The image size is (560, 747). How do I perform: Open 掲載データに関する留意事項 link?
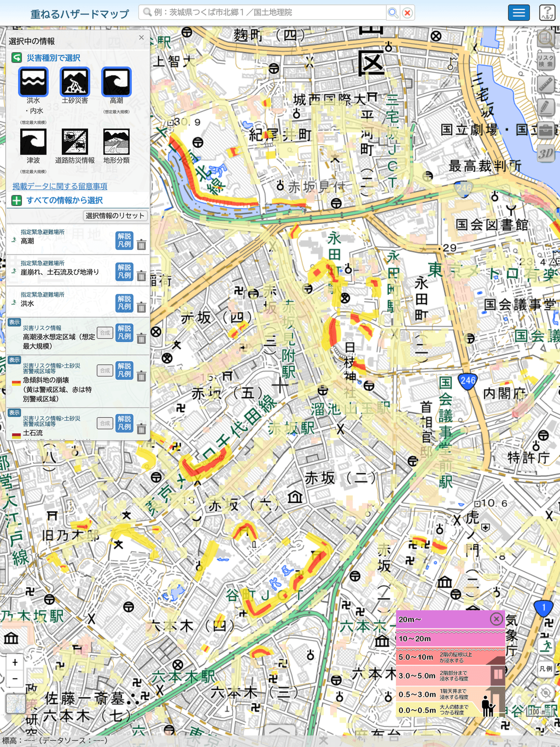tap(60, 186)
